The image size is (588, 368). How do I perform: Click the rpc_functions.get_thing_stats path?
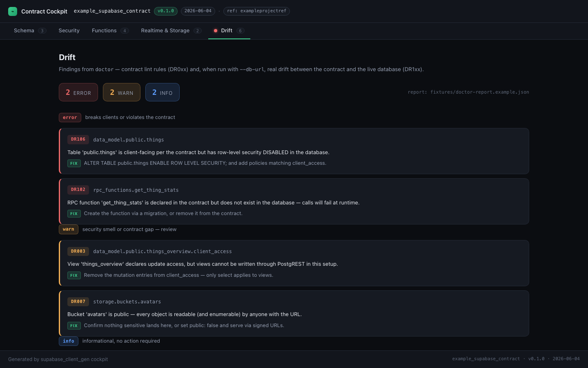coord(136,190)
